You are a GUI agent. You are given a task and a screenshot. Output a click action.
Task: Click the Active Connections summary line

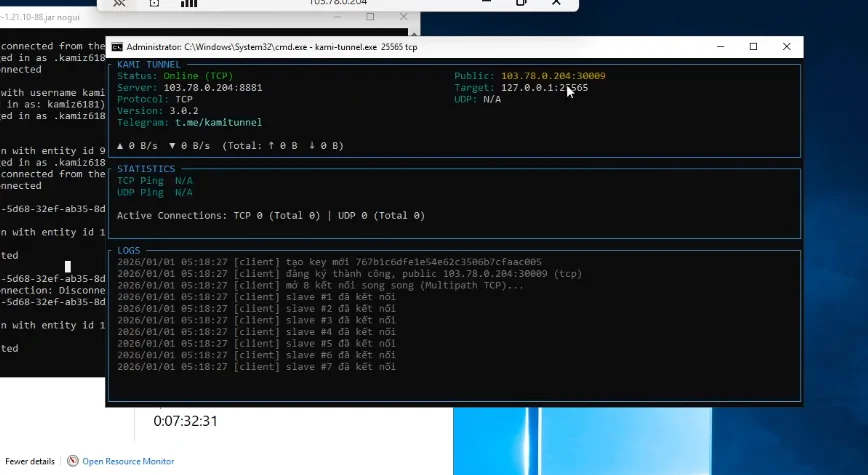(x=271, y=215)
